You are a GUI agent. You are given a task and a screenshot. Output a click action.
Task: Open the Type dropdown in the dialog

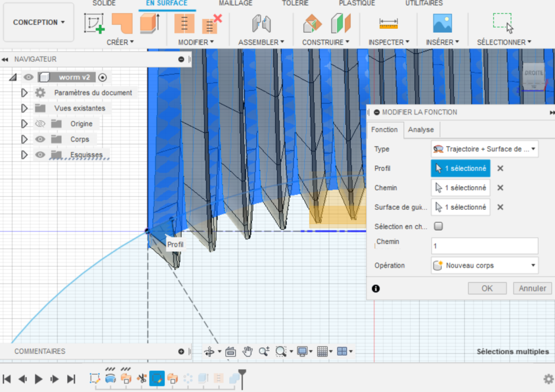click(x=484, y=149)
